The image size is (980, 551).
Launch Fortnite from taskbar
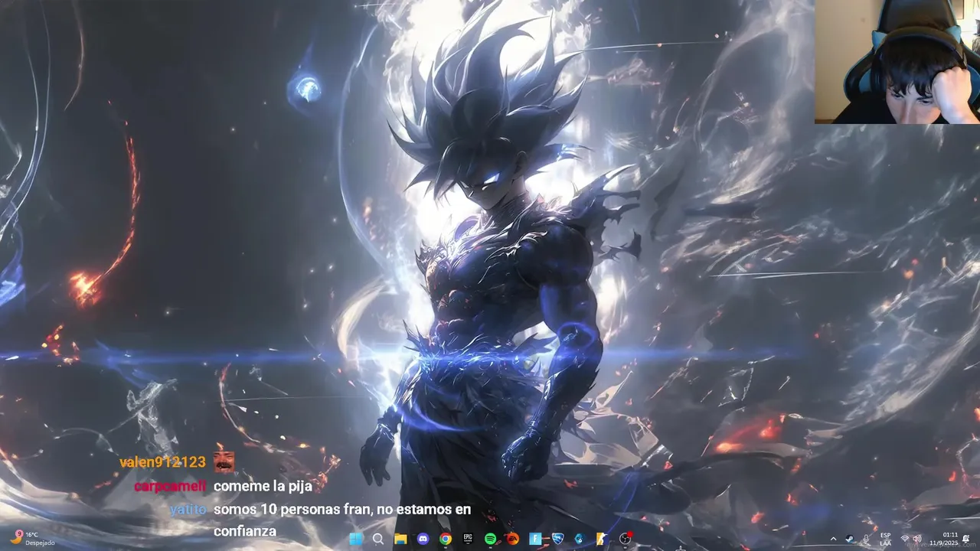tap(535, 539)
